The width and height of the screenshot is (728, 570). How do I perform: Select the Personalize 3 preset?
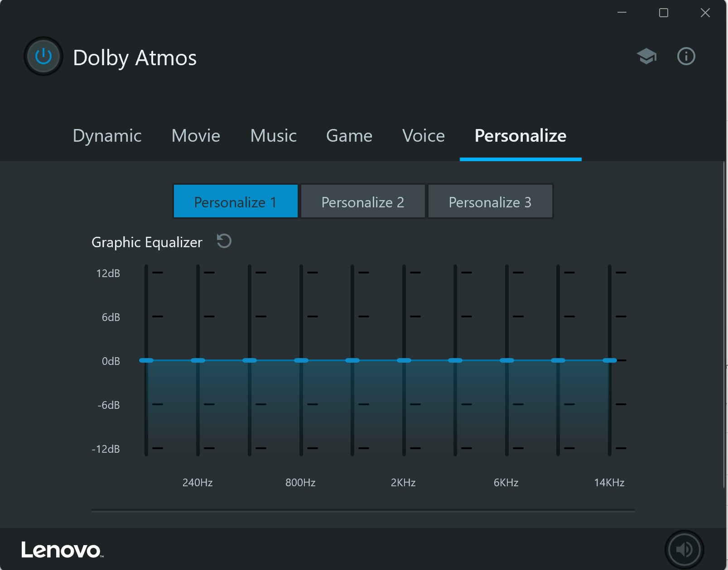pyautogui.click(x=490, y=202)
